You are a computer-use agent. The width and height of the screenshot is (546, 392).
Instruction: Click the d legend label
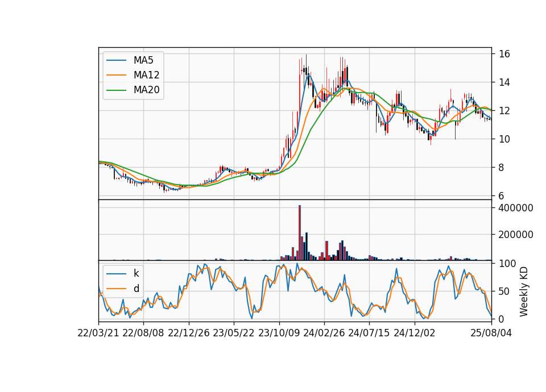[136, 289]
